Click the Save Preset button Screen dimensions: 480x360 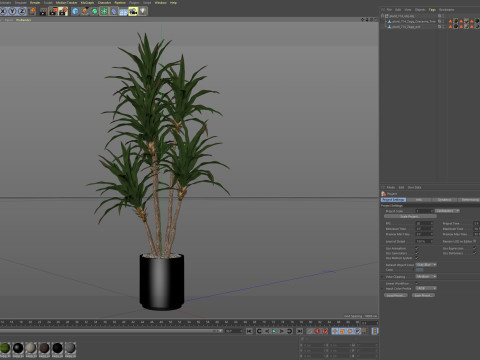tap(423, 295)
